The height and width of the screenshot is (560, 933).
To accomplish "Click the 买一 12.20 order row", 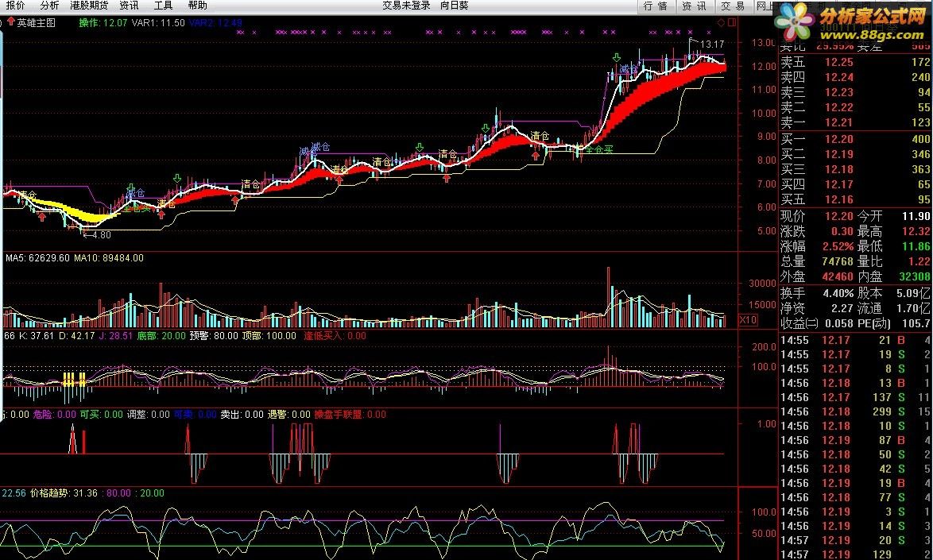I will pos(855,139).
